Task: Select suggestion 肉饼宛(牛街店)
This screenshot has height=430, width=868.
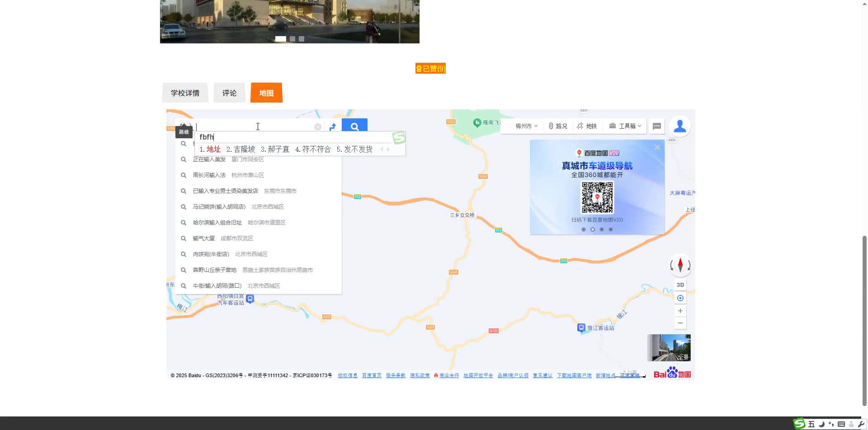Action: [259, 254]
